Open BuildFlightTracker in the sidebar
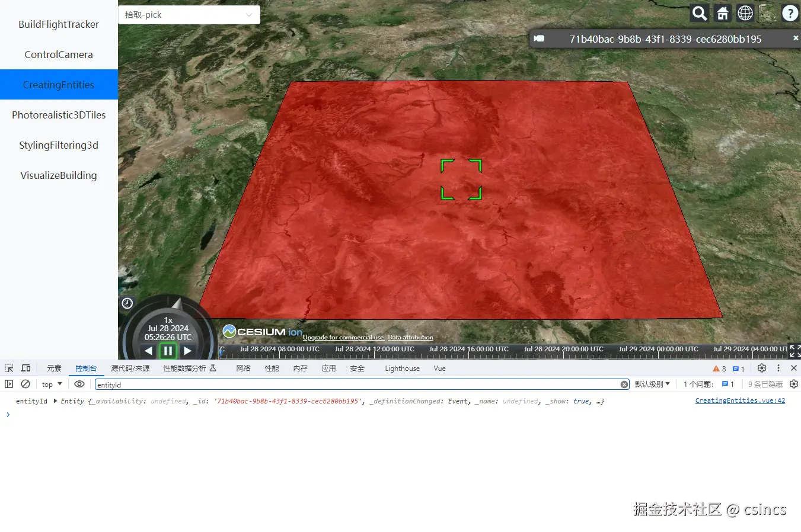Screen dimensions: 801x532 coord(59,24)
